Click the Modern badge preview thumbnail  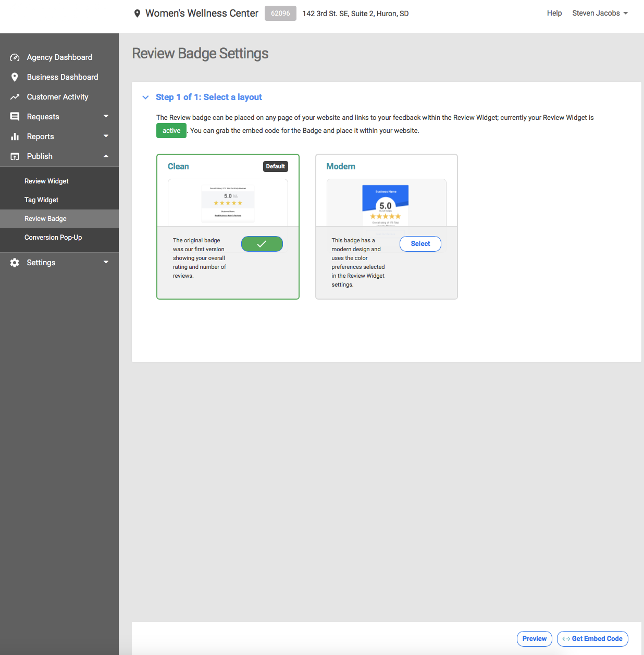387,203
